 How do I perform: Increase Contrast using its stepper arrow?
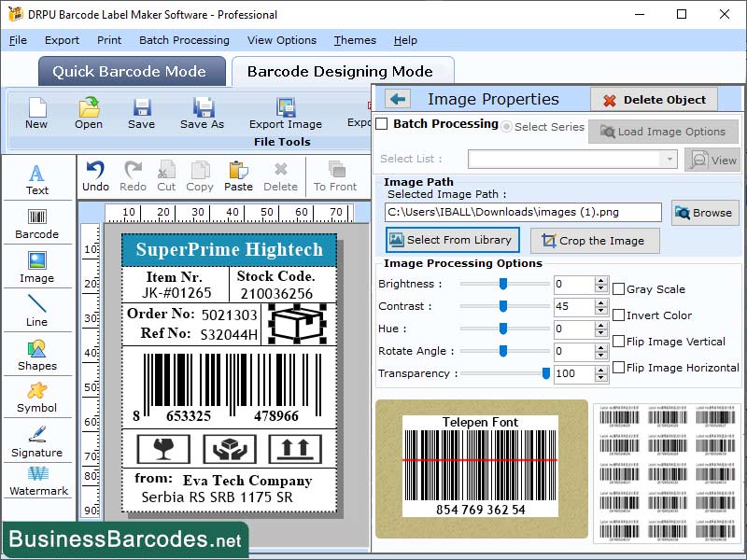tap(600, 302)
